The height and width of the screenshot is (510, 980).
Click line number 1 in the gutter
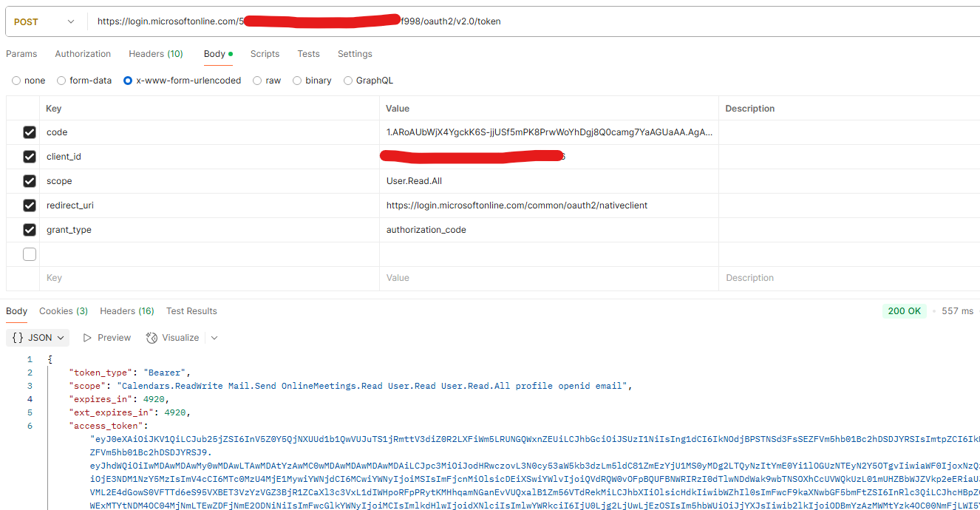[30, 359]
